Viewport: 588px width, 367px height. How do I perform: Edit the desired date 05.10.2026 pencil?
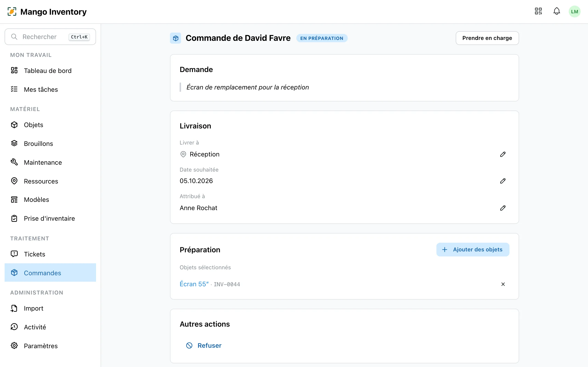(x=503, y=181)
